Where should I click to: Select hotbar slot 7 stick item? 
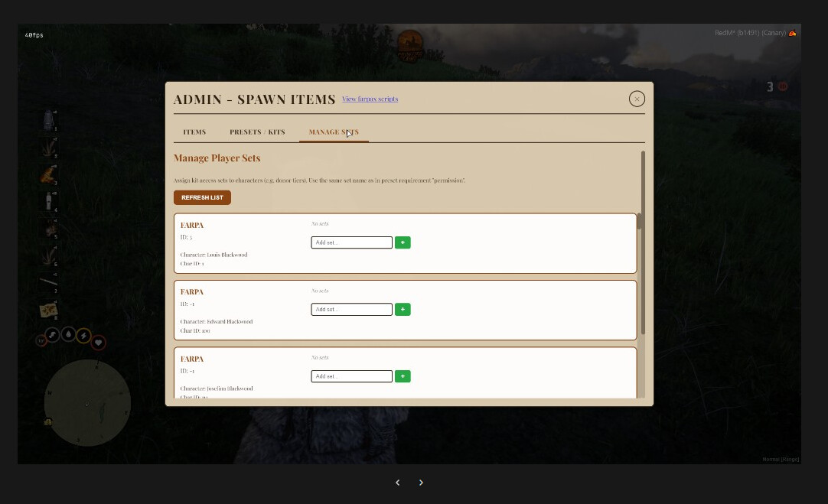point(48,282)
